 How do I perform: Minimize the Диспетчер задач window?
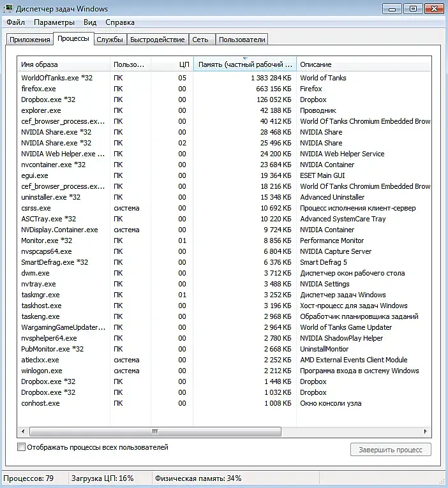[392, 9]
